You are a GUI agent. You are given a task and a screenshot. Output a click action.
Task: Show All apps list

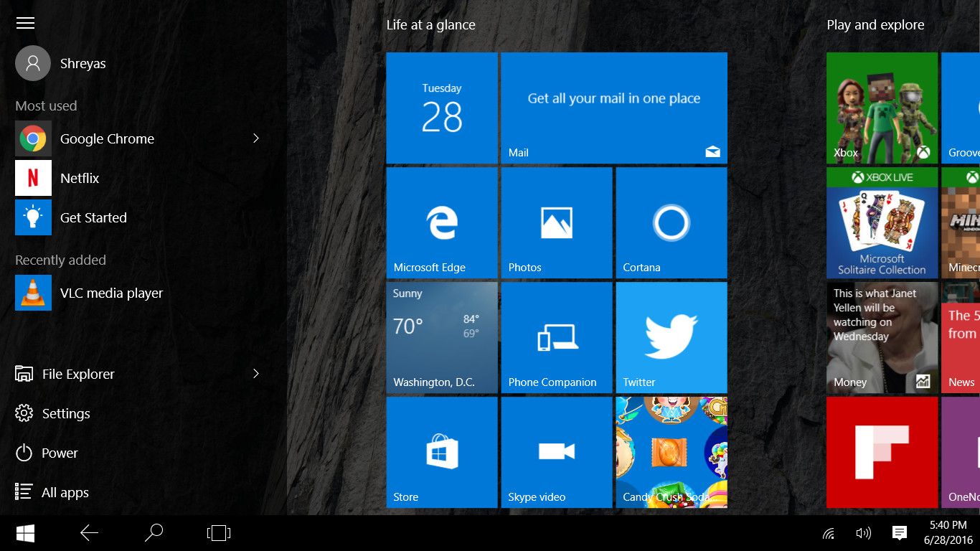65,492
